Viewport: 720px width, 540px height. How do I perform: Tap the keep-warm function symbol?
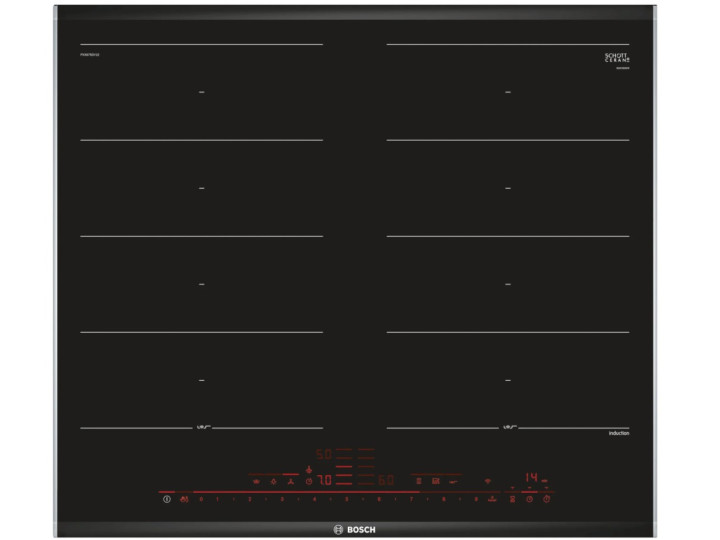coord(256,481)
